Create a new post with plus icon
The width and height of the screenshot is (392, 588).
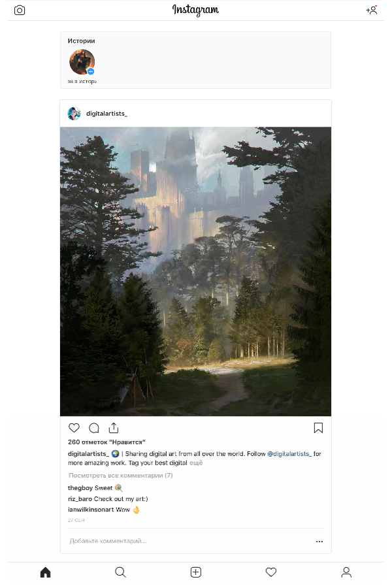pyautogui.click(x=196, y=572)
